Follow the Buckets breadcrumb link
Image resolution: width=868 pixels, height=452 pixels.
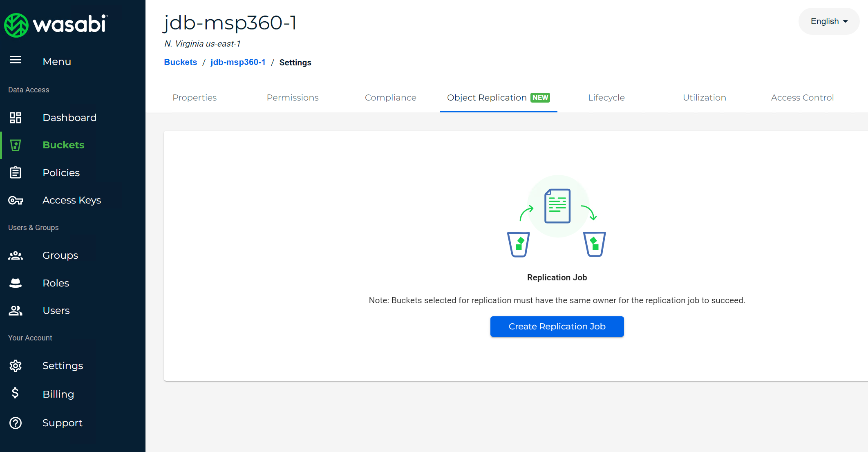point(180,62)
